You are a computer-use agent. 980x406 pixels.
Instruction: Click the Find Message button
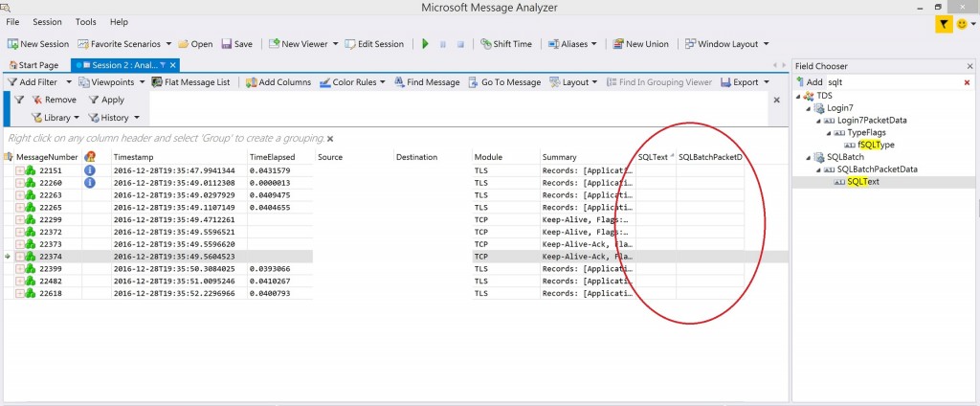[x=427, y=82]
